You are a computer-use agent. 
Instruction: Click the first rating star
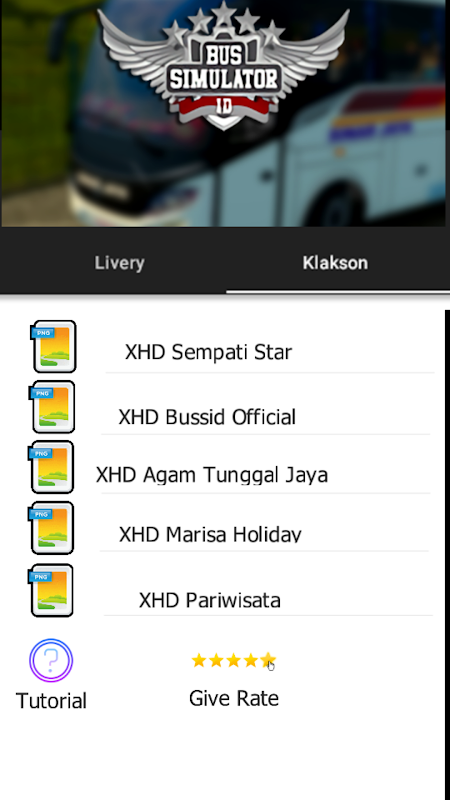pos(198,661)
